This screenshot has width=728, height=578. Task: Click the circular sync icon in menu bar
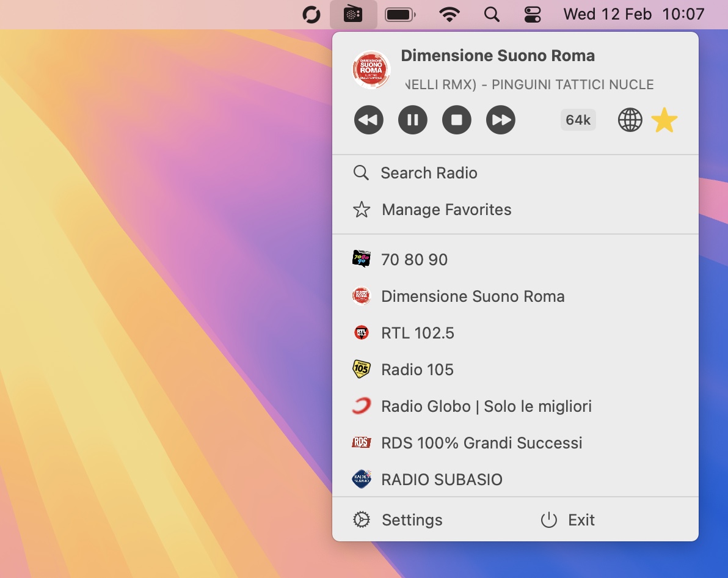tap(311, 15)
